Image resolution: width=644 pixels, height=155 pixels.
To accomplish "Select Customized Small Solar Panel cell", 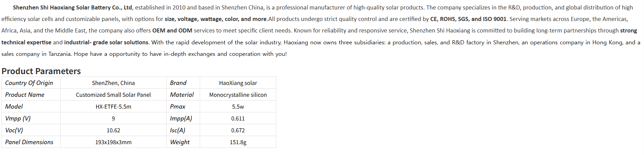I will click(x=113, y=95).
